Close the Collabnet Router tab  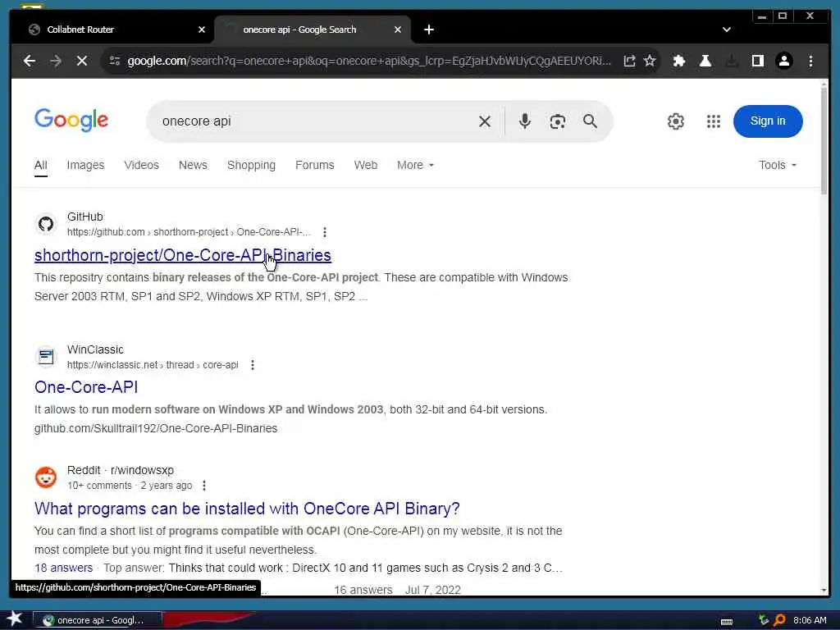point(202,30)
